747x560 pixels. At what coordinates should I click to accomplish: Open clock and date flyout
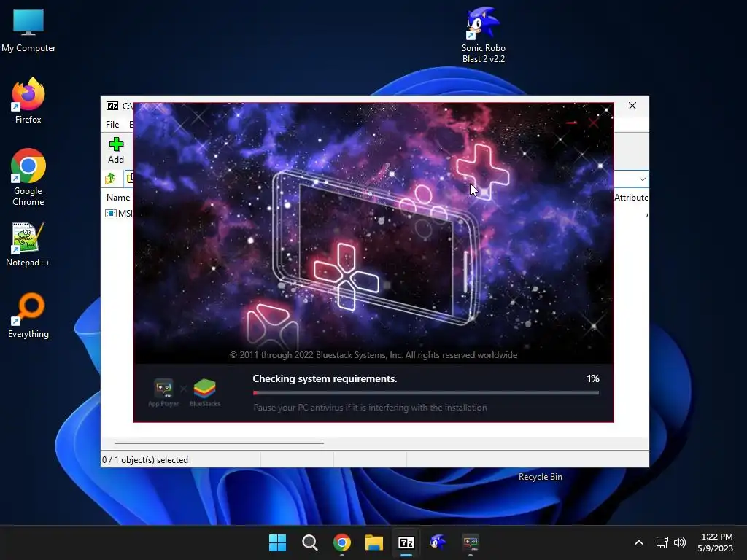click(x=716, y=542)
